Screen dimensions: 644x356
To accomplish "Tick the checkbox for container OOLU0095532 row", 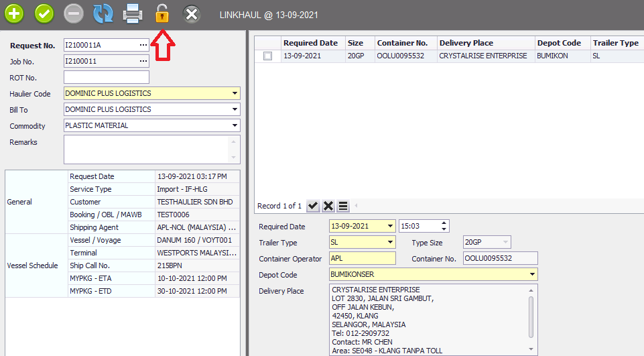I will coord(268,56).
